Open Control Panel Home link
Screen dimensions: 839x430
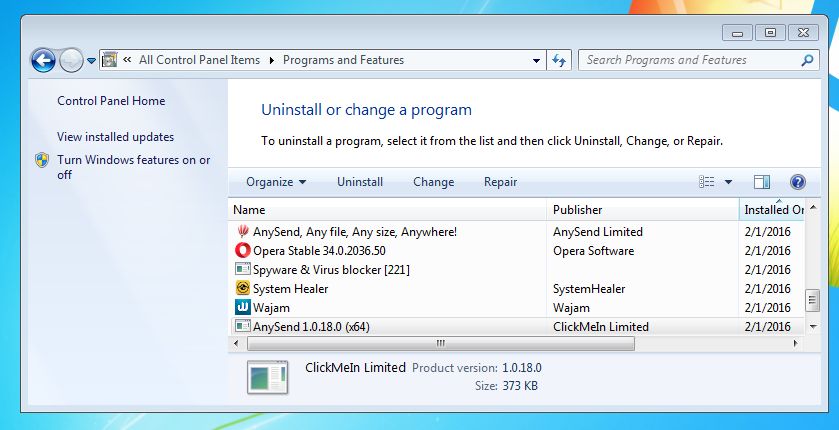[x=111, y=101]
